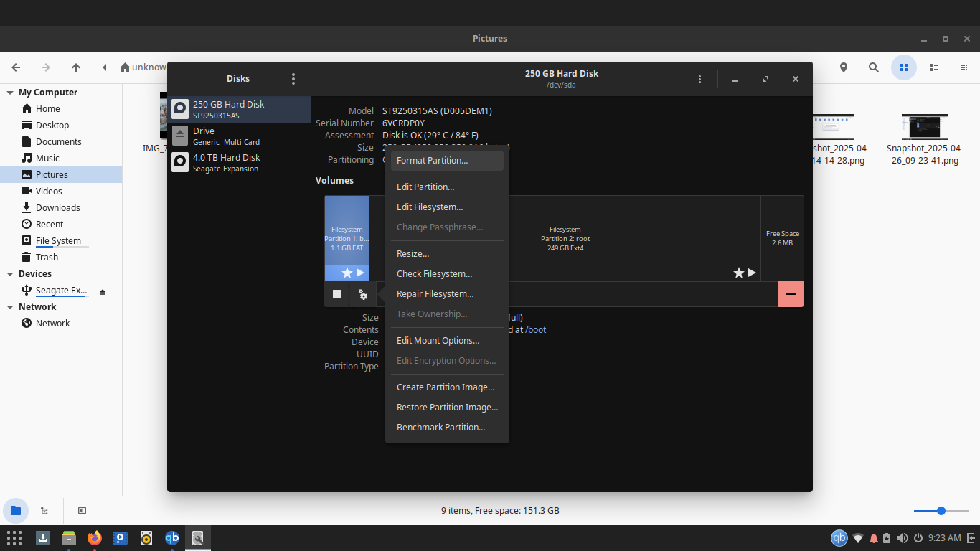The width and height of the screenshot is (980, 551).
Task: Delete partition with the red minus button
Action: tap(791, 294)
